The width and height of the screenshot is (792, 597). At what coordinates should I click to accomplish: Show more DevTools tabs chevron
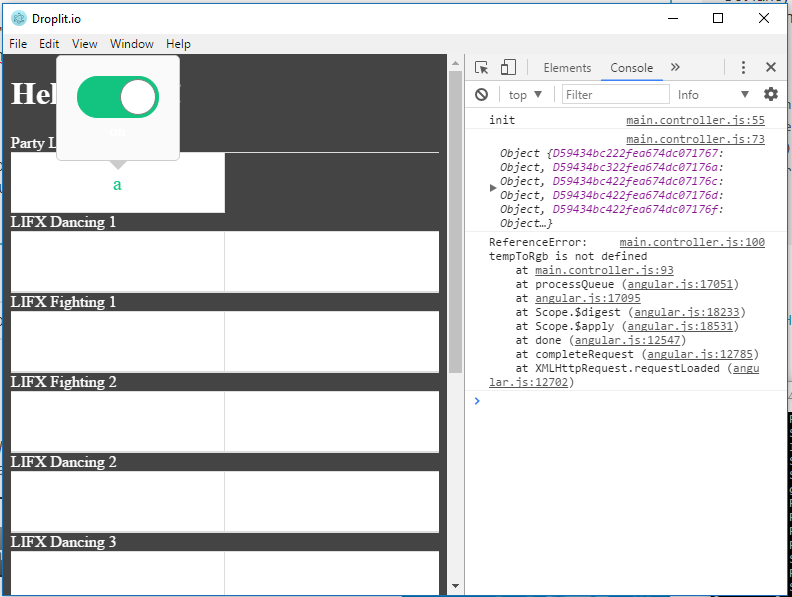(x=675, y=67)
